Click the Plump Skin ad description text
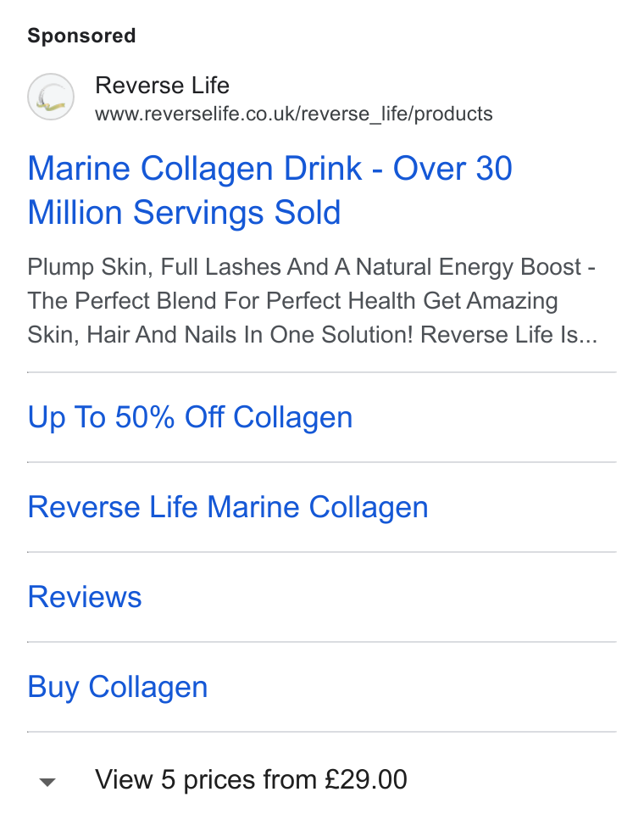Screen dimensions: 644x831 coord(313,300)
